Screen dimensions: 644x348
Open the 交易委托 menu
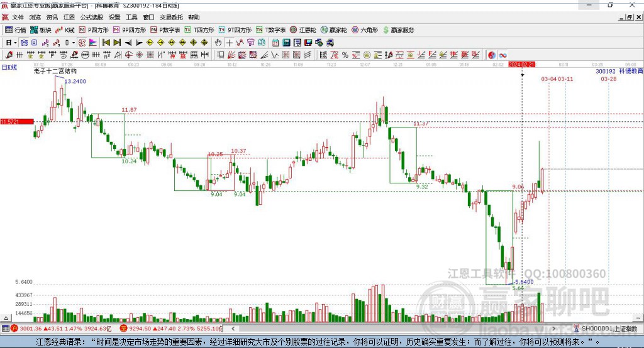pos(171,17)
